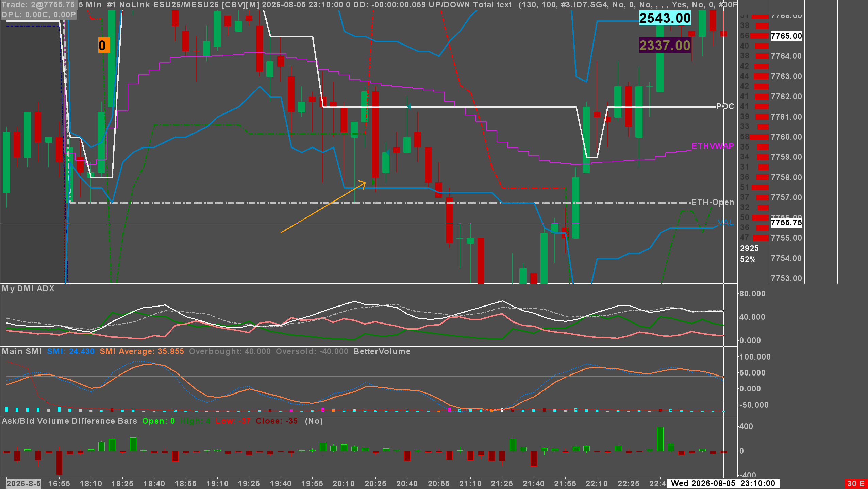Select the 'Oversold: -40.000' text
This screenshot has height=489, width=868.
click(312, 351)
